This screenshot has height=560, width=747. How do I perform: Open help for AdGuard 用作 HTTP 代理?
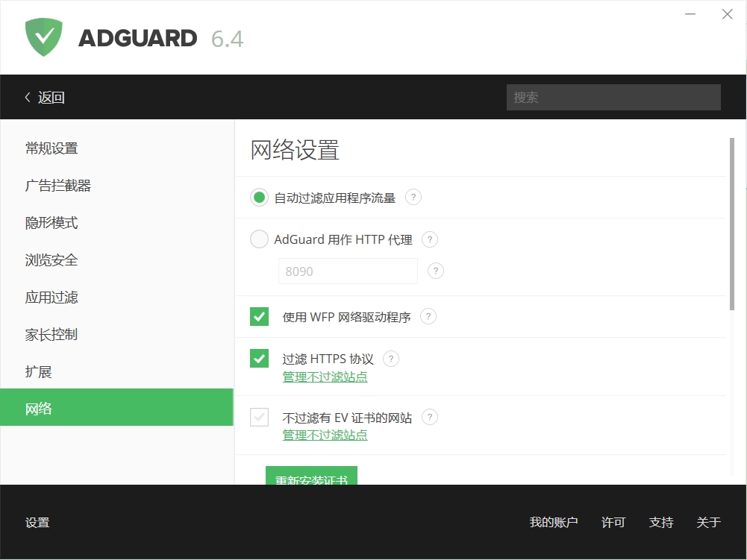point(430,239)
